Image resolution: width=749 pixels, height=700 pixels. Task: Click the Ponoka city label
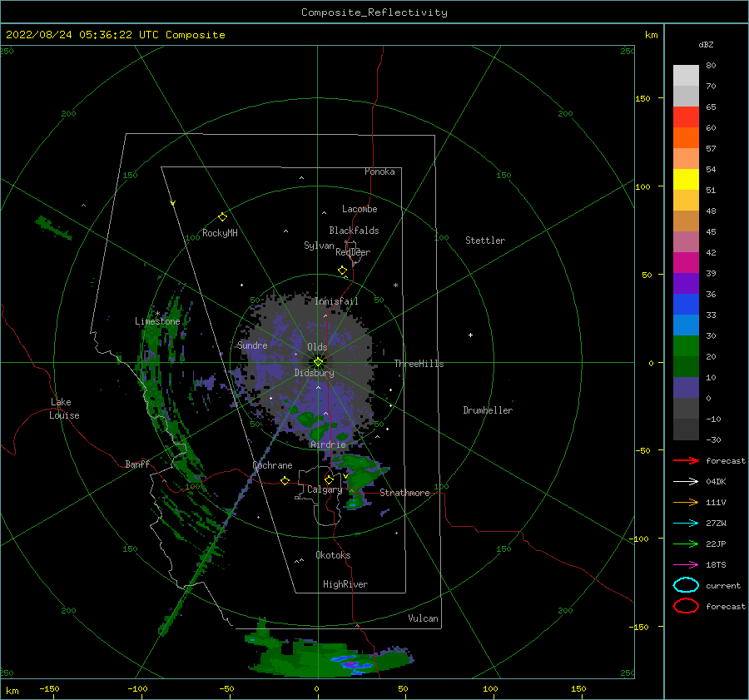pyautogui.click(x=379, y=171)
